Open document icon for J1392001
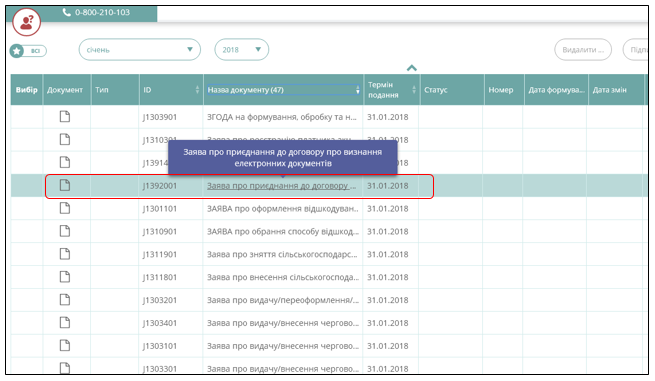 (x=65, y=185)
